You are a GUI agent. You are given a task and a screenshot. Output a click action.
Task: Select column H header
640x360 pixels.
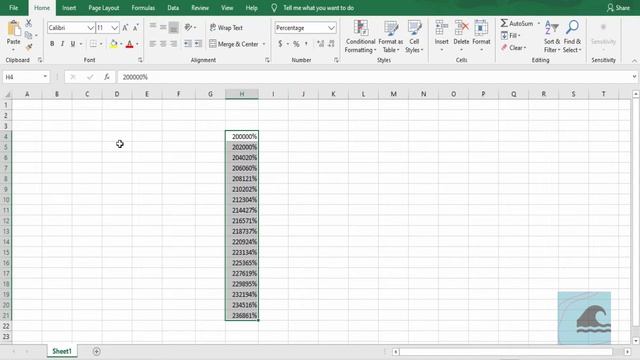[242, 94]
